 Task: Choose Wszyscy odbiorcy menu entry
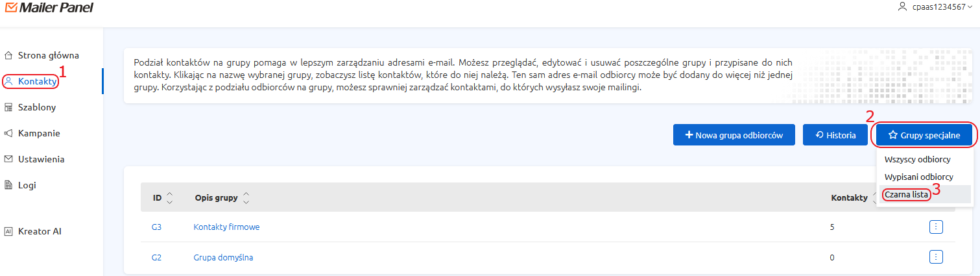point(917,159)
